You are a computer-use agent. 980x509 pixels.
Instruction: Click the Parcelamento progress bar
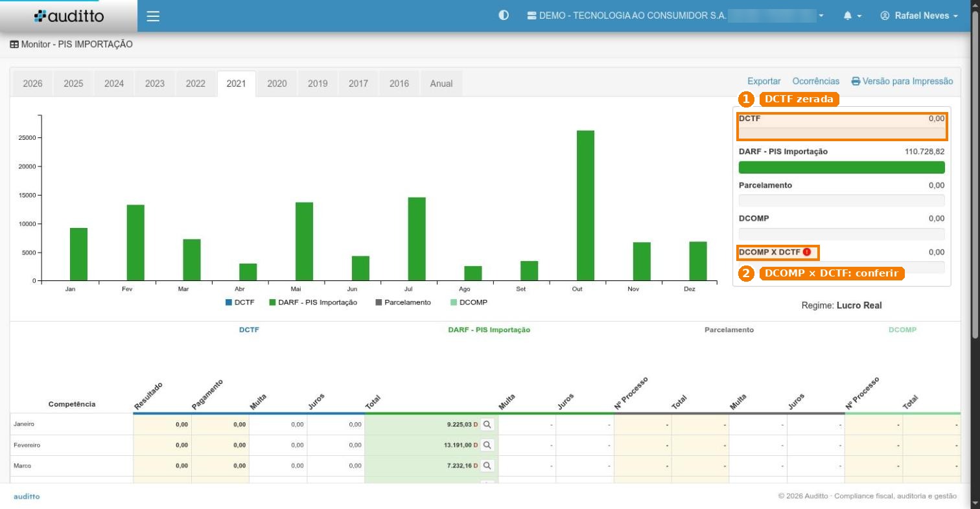842,201
